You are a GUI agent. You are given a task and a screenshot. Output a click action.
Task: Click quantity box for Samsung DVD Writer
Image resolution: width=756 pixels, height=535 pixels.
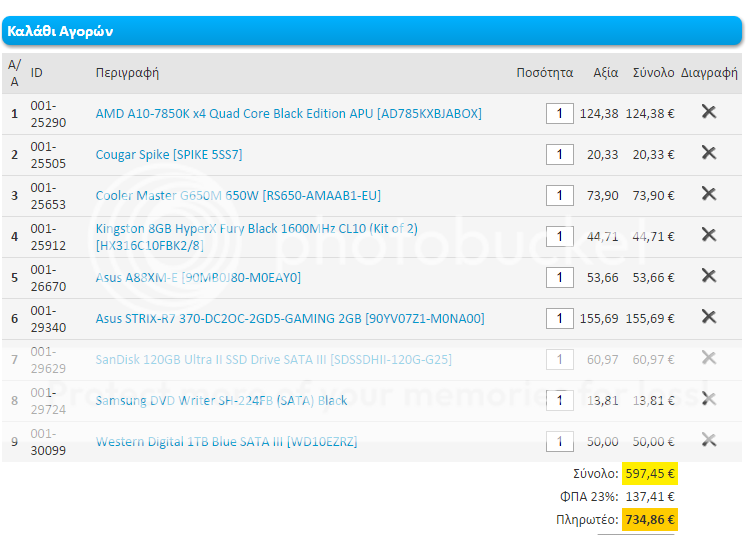(x=559, y=401)
